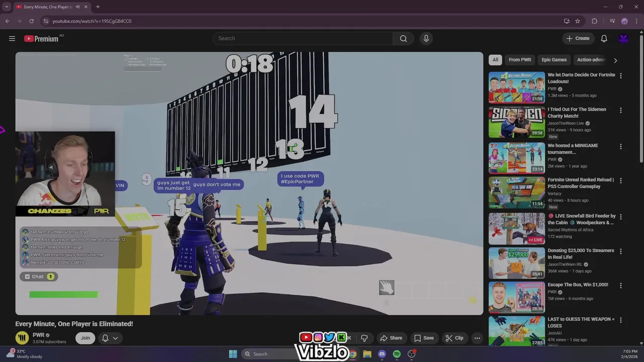The image size is (644, 362).
Task: Open MINIGAME tournament video thumbnail
Action: coord(517,158)
